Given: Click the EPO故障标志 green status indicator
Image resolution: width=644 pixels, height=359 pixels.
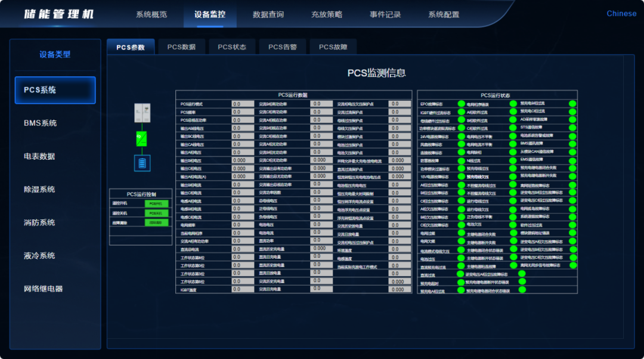Looking at the screenshot, I should pyautogui.click(x=461, y=104).
